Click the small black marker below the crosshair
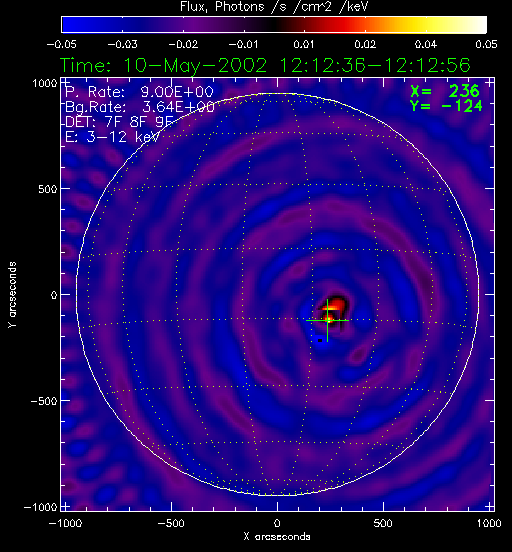Screen dimensions: 512x552 [x=320, y=340]
